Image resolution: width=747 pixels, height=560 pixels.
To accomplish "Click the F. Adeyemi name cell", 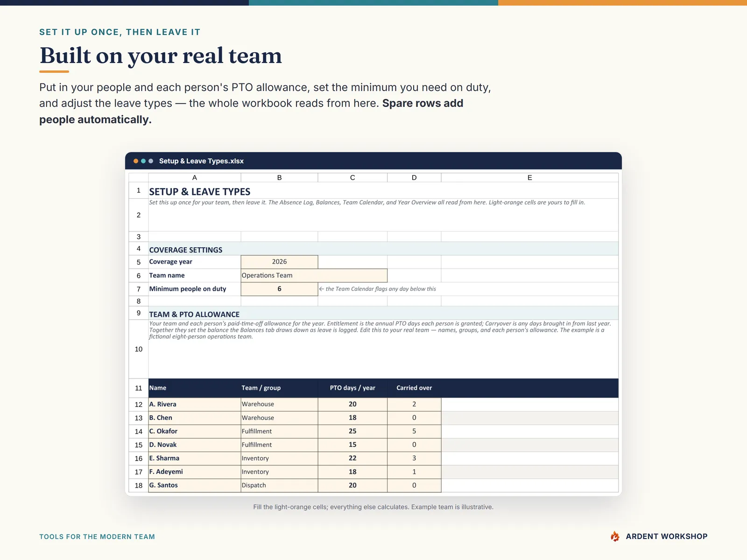I will point(195,472).
